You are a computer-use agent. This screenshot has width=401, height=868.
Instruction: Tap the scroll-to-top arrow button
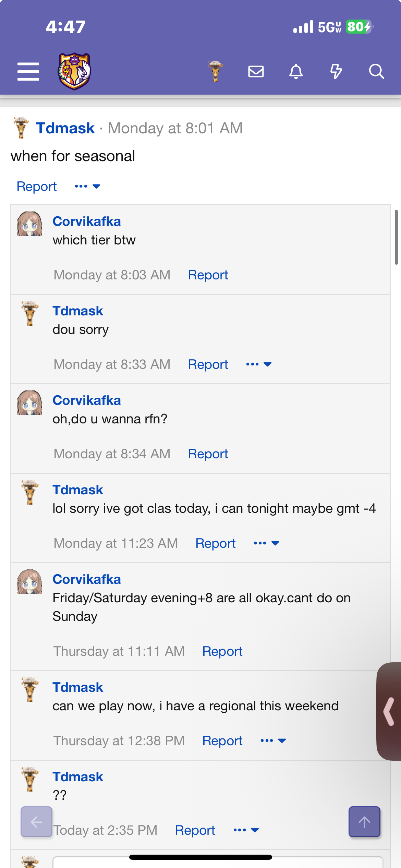click(364, 822)
